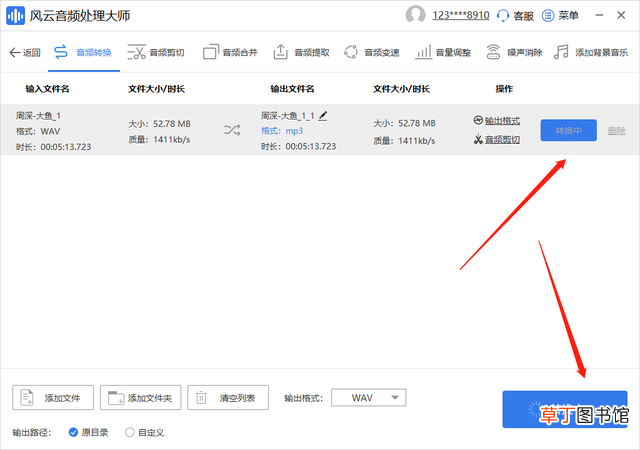
Task: Click the 输出格式 link in row
Action: click(x=502, y=121)
